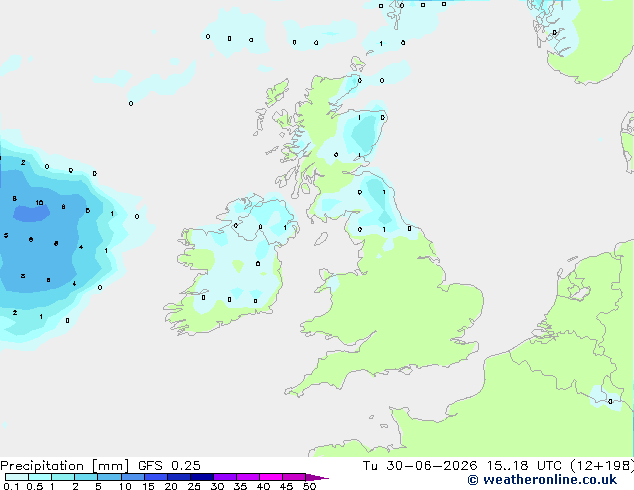This screenshot has width=634, height=490.
Task: Pick the 15–20 mm legend swatch
Action: click(155, 477)
